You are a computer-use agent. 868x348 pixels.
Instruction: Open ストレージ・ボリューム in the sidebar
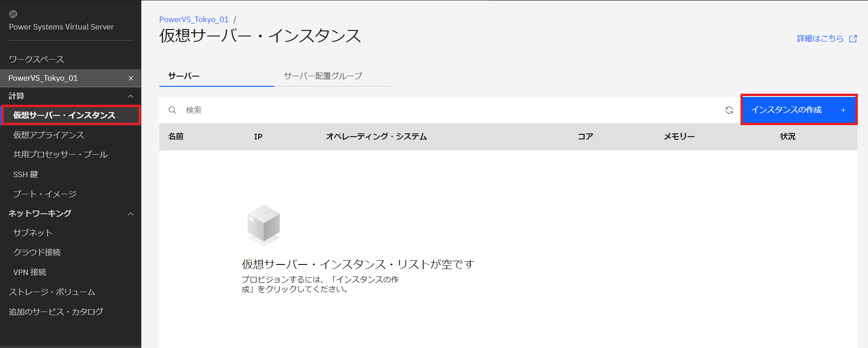[52, 292]
